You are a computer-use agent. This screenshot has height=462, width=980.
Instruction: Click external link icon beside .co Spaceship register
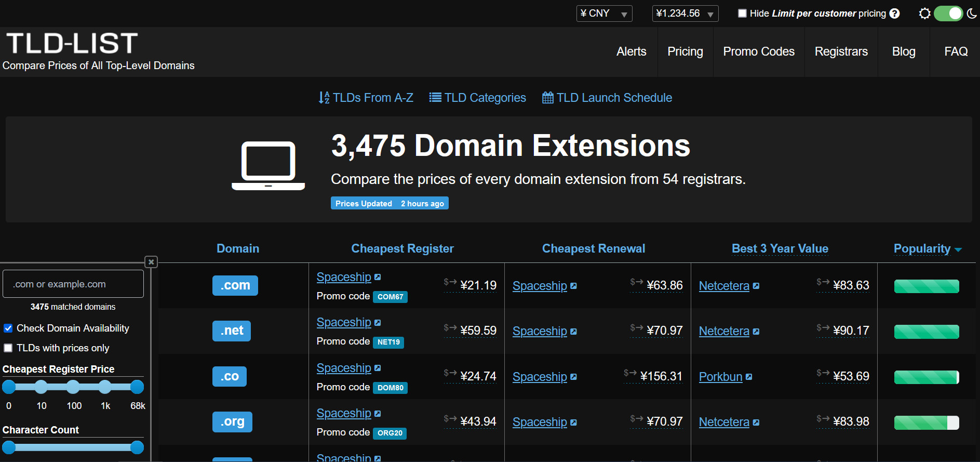pyautogui.click(x=378, y=368)
